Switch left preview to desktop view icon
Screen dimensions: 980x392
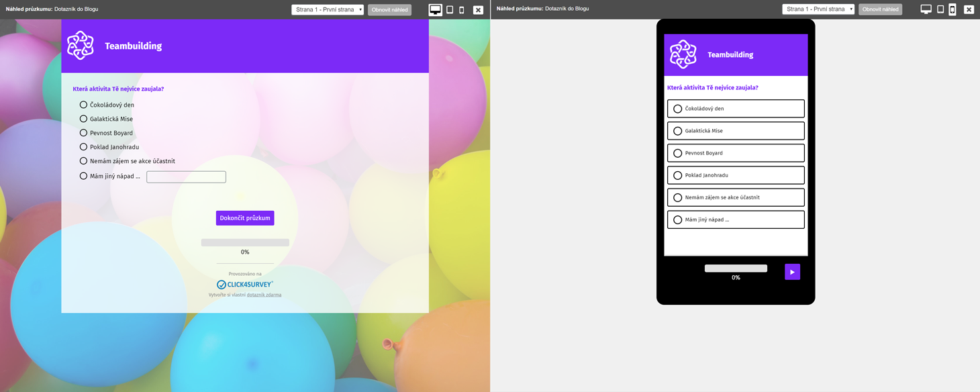pyautogui.click(x=435, y=9)
